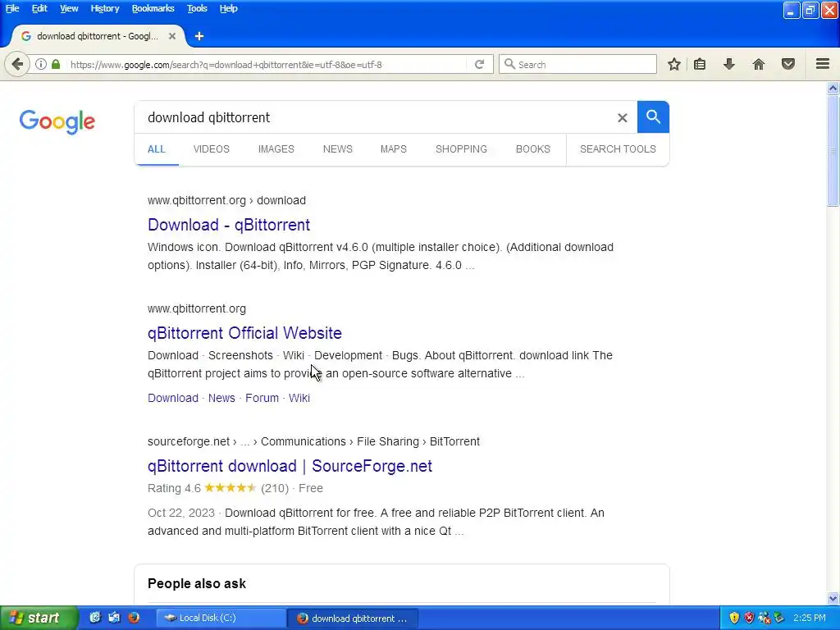Click the scrollbar down arrow
The image size is (840, 630).
[x=833, y=598]
